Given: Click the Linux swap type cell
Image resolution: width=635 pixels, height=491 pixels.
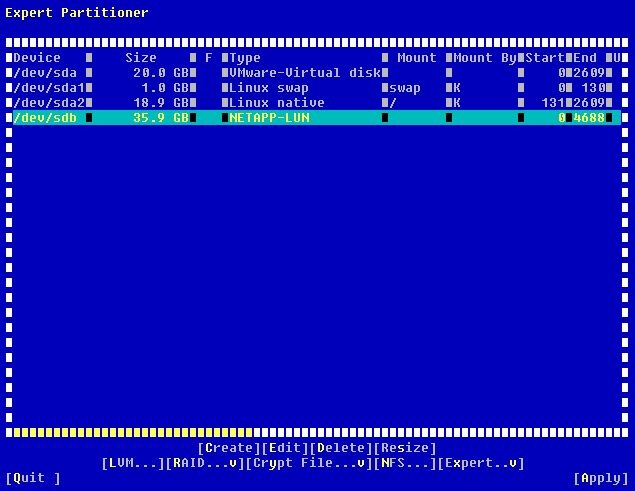Looking at the screenshot, I should click(269, 88).
